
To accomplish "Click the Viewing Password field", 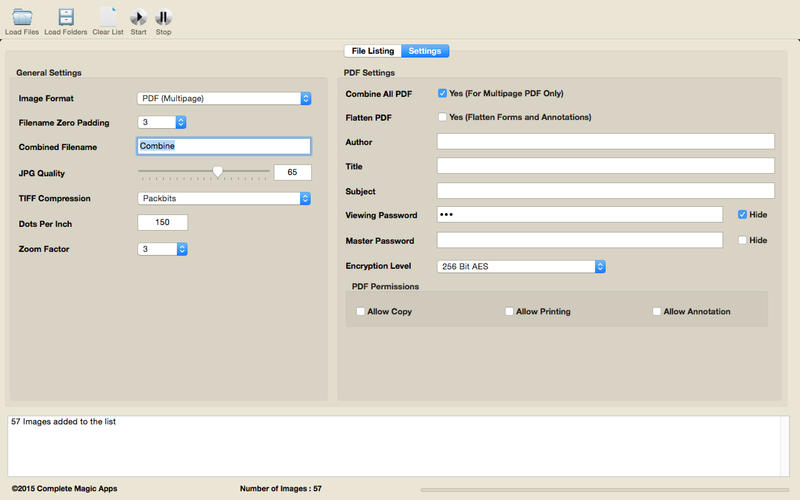I will click(580, 215).
